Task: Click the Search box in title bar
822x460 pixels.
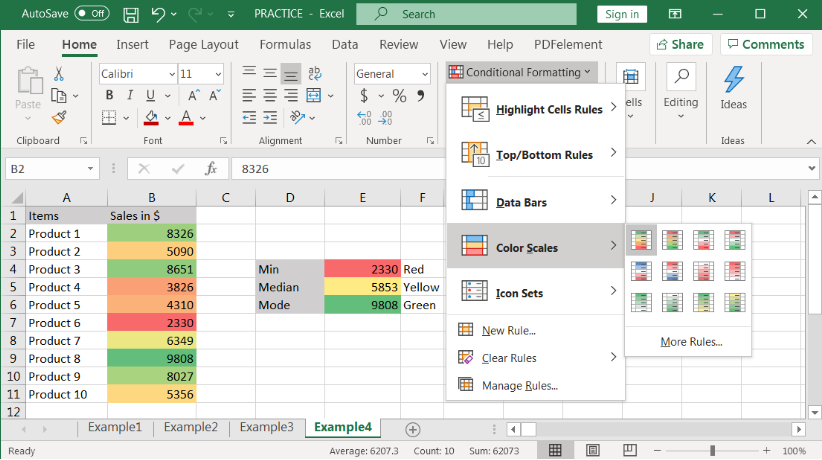Action: (x=466, y=14)
